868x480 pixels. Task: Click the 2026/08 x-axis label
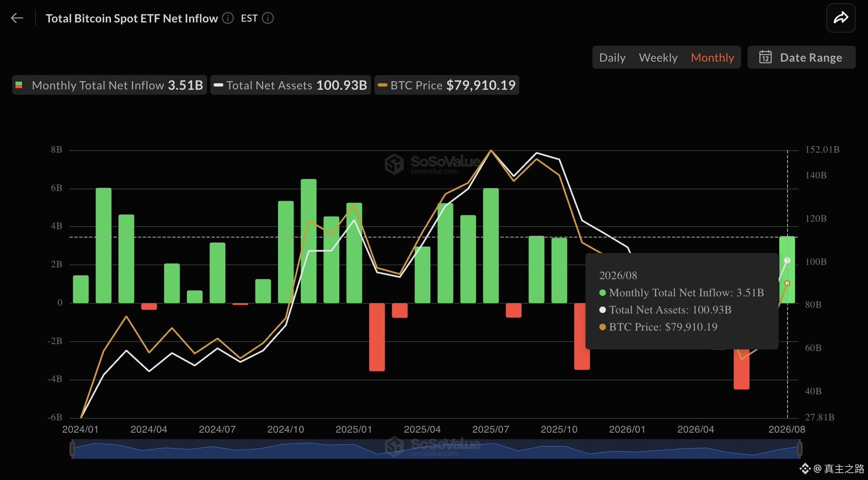[x=787, y=429]
